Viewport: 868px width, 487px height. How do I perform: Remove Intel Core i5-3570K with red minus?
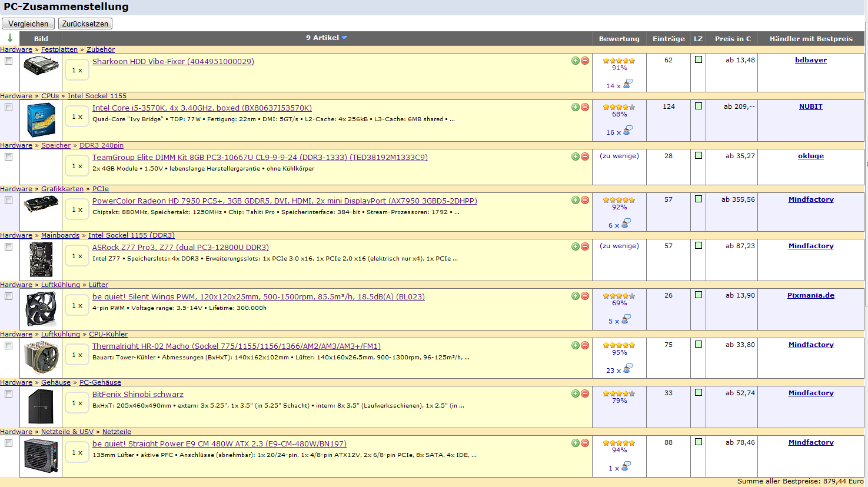(x=585, y=107)
